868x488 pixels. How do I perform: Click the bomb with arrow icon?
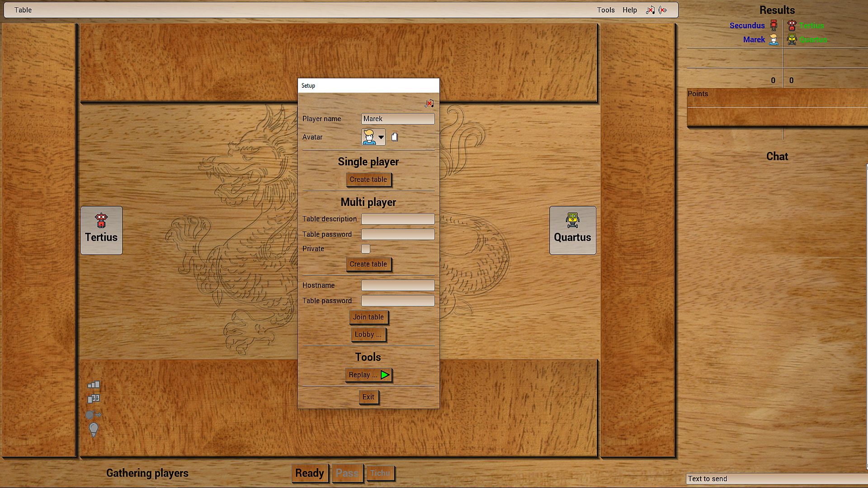pyautogui.click(x=94, y=415)
